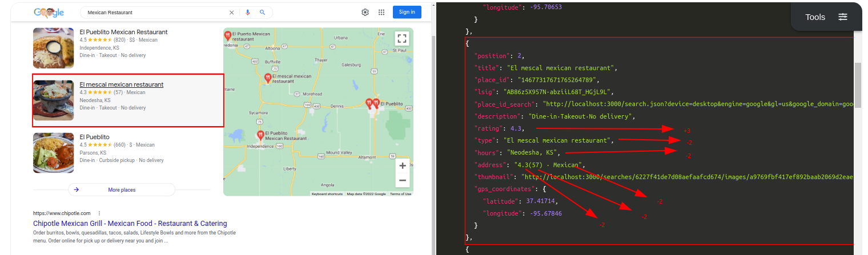The width and height of the screenshot is (868, 255).
Task: Click the JSON "thumbnail" URL value
Action: click(x=688, y=177)
